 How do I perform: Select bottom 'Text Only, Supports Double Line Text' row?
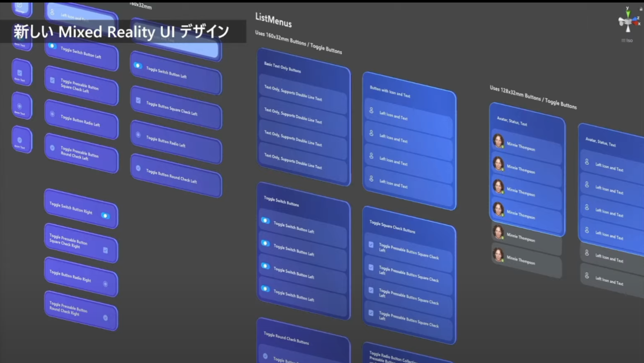click(302, 164)
